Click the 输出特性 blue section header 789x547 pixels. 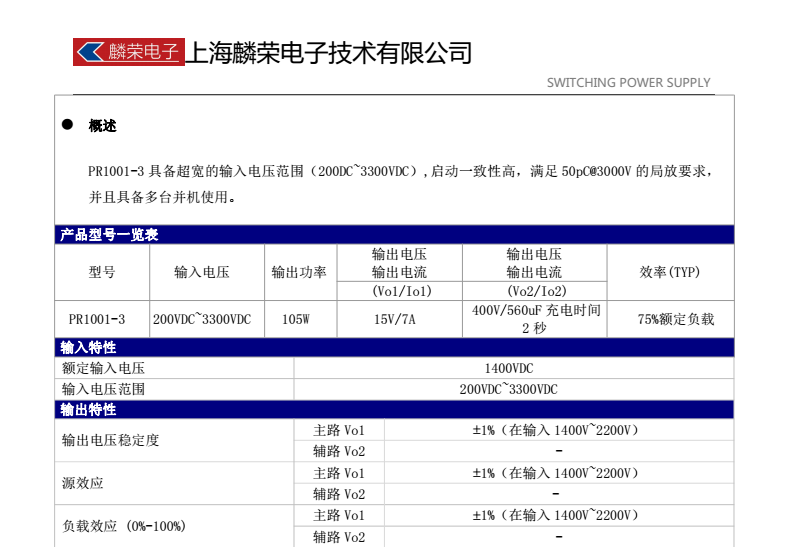(394, 410)
